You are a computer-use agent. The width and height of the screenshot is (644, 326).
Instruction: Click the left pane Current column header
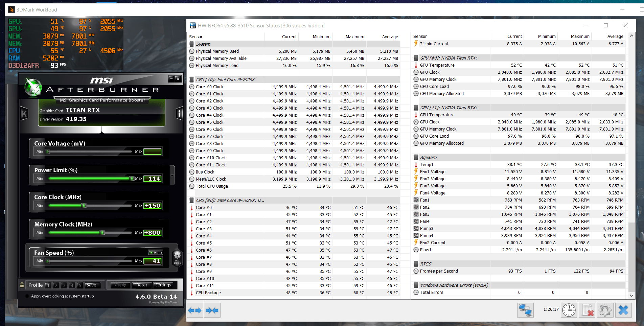coord(281,37)
